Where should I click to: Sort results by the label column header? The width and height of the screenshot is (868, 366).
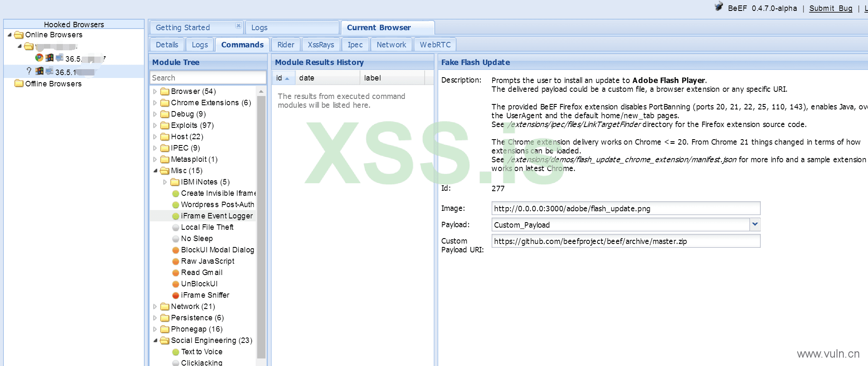(392, 78)
